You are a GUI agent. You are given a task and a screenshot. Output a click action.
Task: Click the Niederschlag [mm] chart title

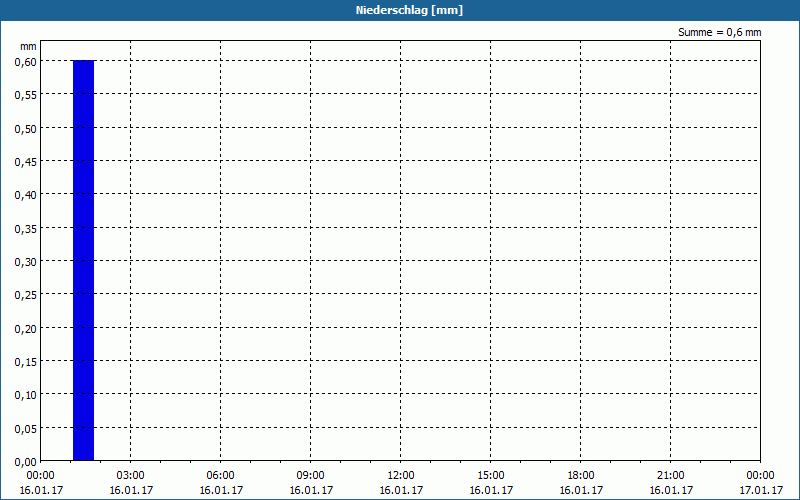[409, 10]
